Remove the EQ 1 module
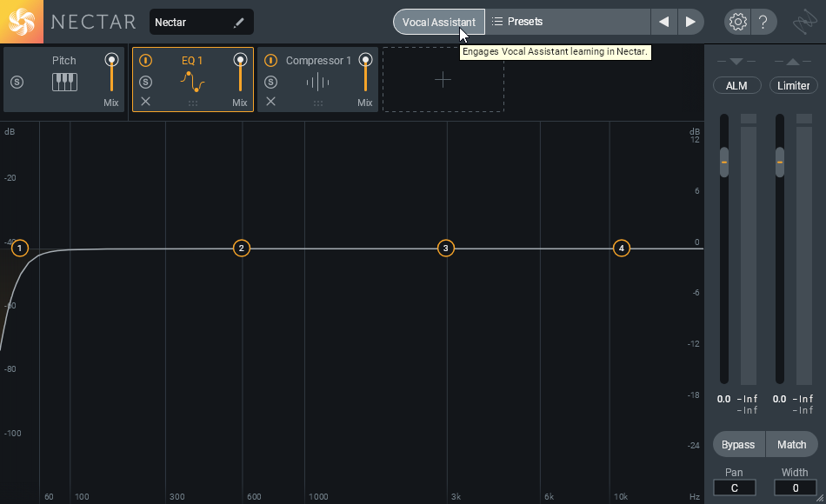Screen dimensions: 826x504 [146, 101]
